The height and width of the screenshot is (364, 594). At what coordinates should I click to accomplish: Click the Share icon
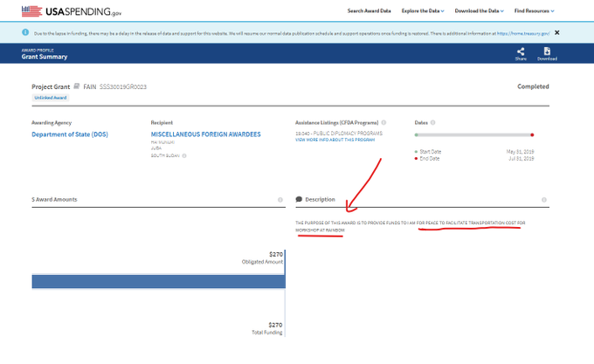pos(521,51)
